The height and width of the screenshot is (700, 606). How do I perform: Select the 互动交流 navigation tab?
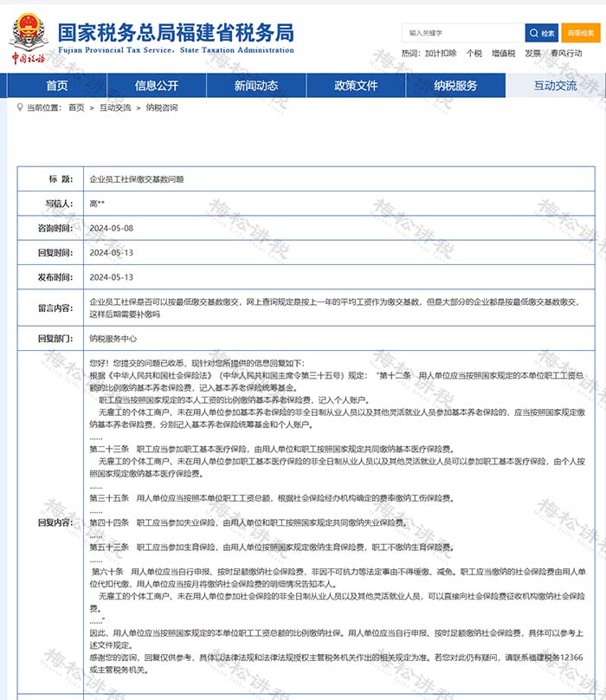point(555,86)
